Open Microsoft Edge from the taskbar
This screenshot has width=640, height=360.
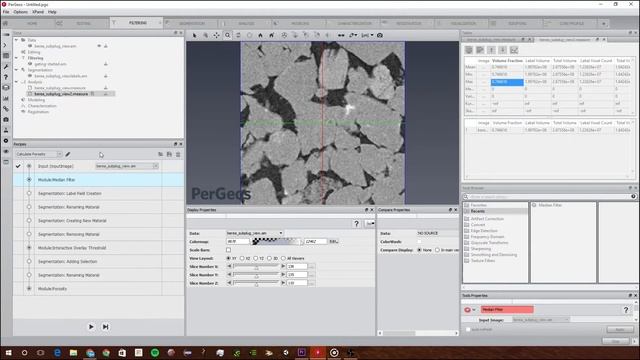tap(57, 353)
